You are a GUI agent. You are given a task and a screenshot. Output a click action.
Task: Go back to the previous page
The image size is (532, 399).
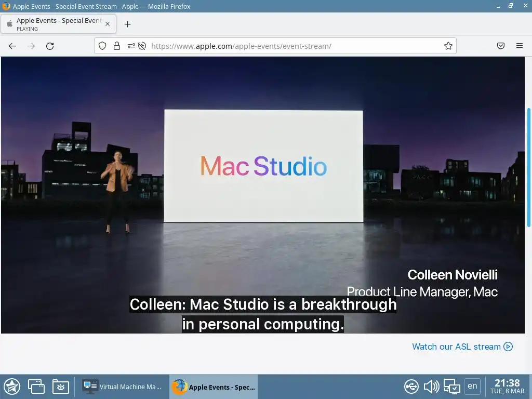12,46
